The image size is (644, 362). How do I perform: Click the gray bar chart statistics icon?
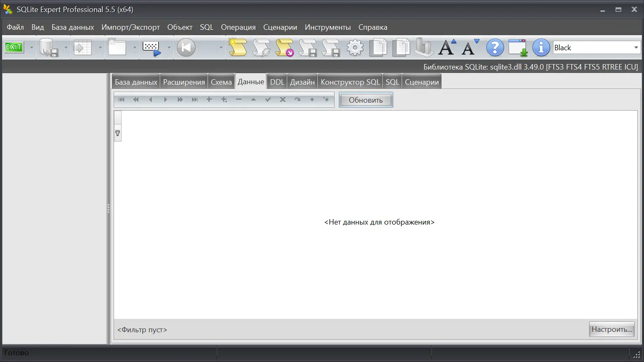[x=424, y=47]
